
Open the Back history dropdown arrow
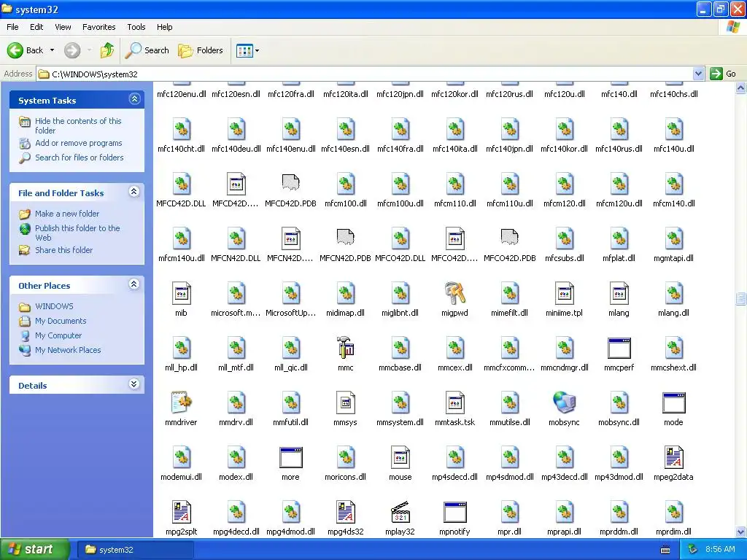point(52,50)
